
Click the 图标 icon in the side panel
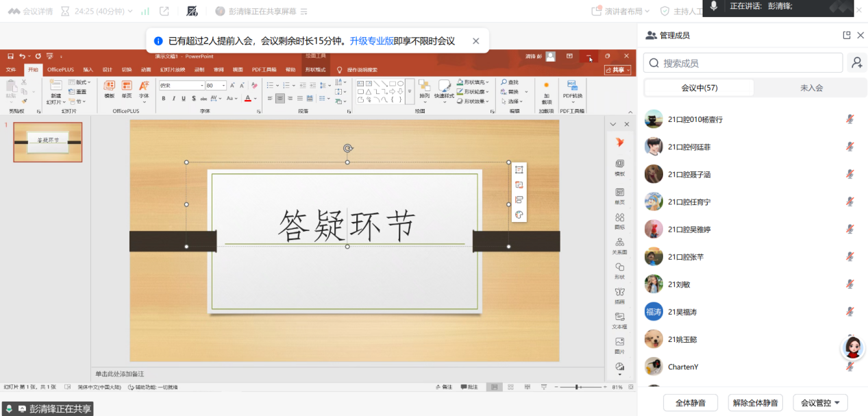click(x=619, y=219)
